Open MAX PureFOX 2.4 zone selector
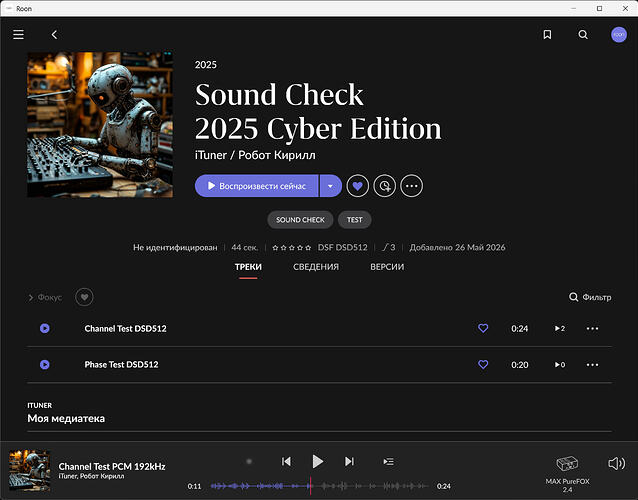 [x=567, y=474]
